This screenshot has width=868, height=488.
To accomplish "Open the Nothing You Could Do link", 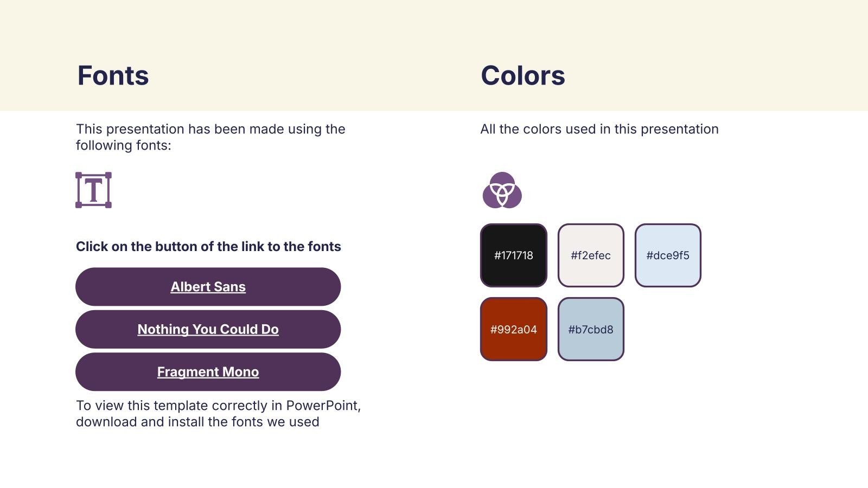I will [208, 329].
